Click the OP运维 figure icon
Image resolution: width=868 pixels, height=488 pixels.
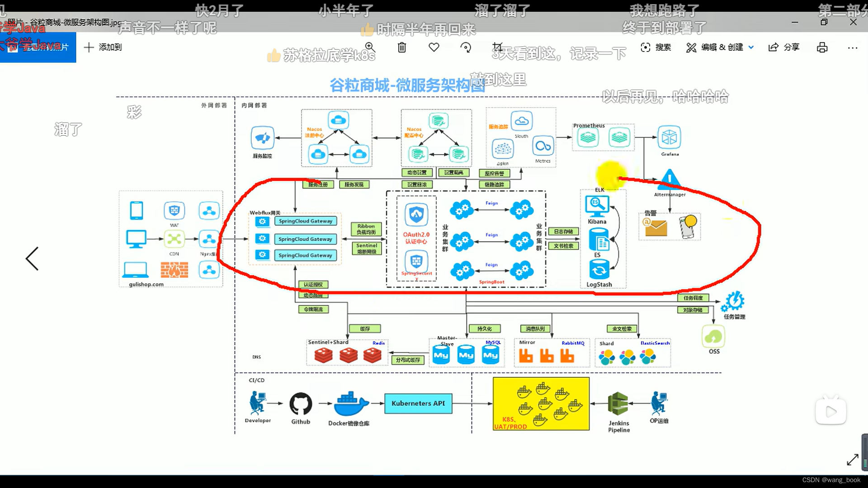pos(659,403)
